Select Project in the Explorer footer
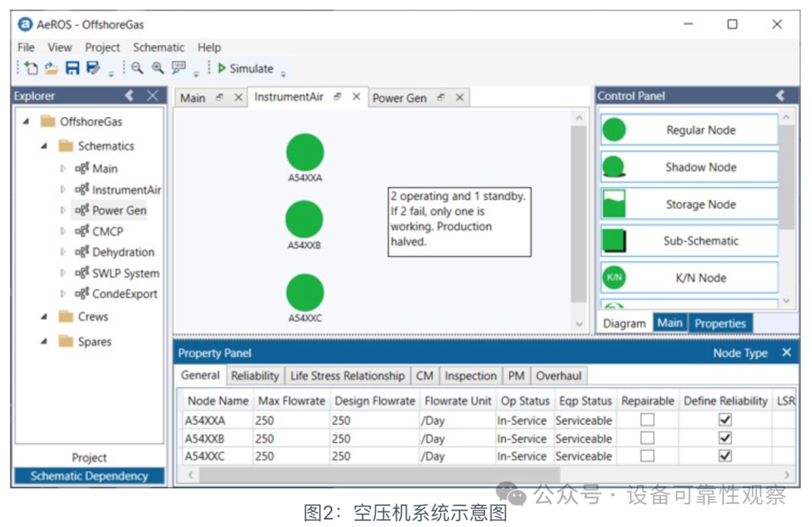 pos(89,458)
